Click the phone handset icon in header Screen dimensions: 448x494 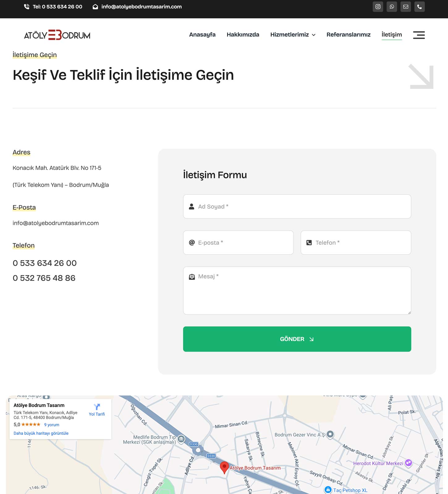(420, 7)
